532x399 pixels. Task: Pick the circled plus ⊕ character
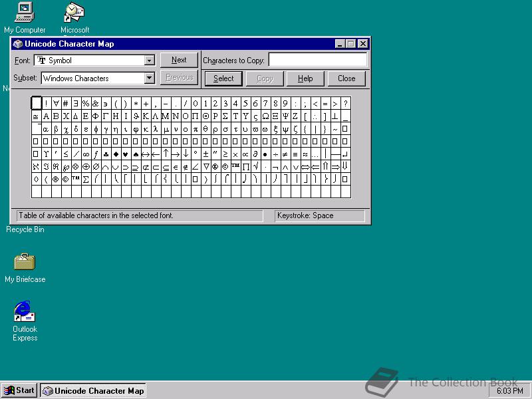coord(86,167)
